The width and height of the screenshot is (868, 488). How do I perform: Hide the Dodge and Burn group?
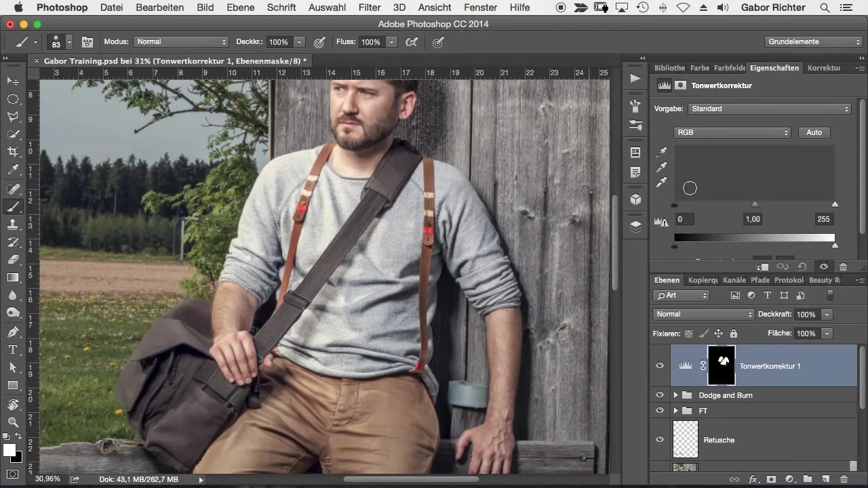660,395
